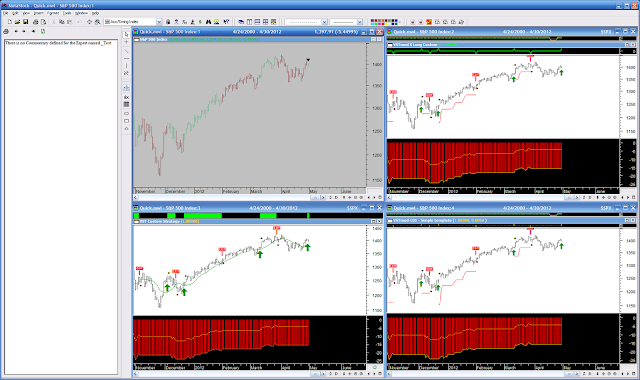Select the trendline drawing tool
The image size is (640, 380).
[126, 51]
